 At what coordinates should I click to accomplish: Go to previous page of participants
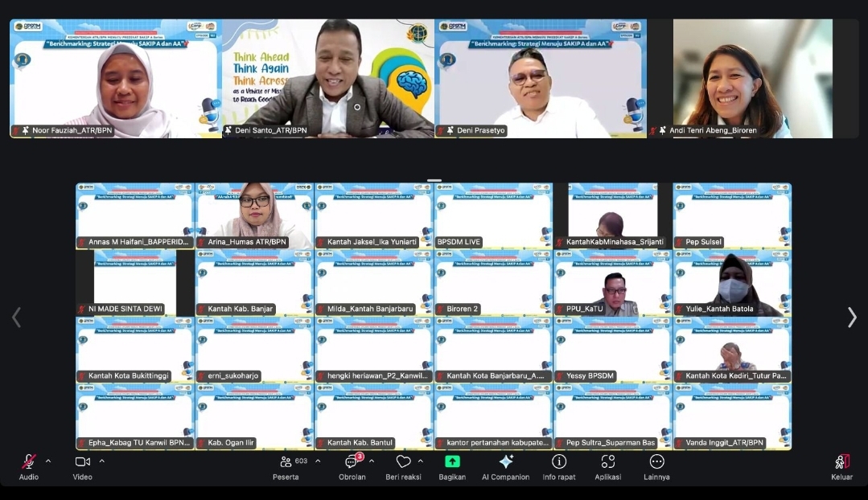pyautogui.click(x=16, y=318)
